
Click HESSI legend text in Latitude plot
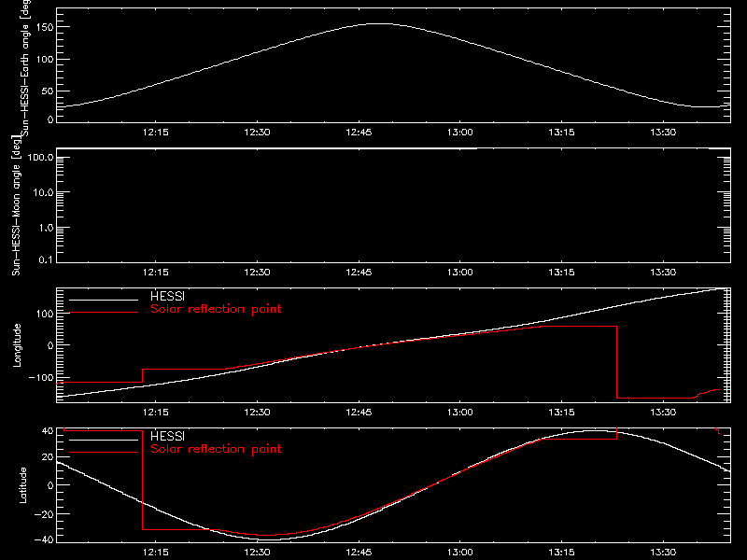point(167,436)
